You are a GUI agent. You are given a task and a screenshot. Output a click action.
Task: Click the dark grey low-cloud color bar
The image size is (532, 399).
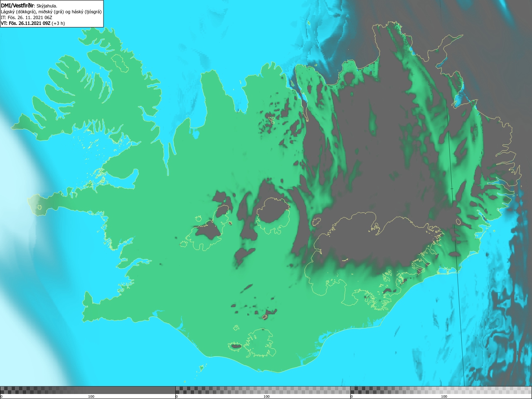[x=88, y=390]
